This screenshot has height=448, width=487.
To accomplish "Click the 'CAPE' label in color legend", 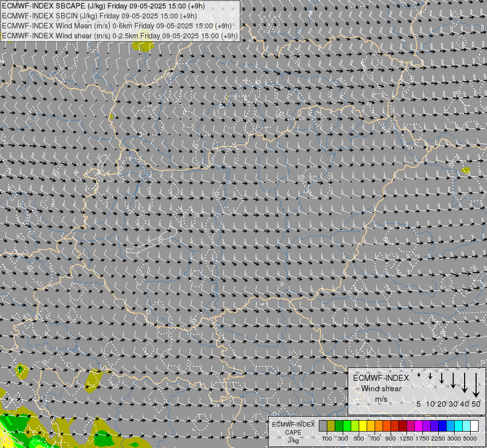I will tap(293, 433).
